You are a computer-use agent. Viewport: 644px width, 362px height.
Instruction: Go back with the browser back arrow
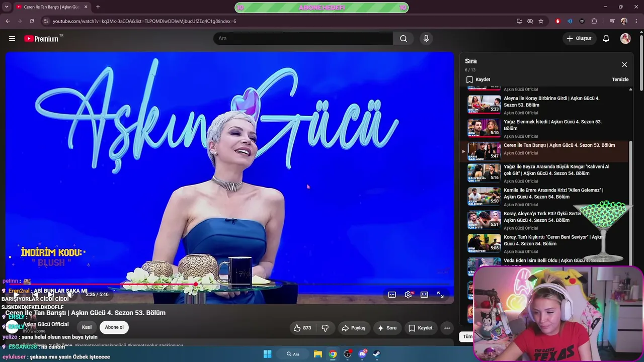[8, 21]
